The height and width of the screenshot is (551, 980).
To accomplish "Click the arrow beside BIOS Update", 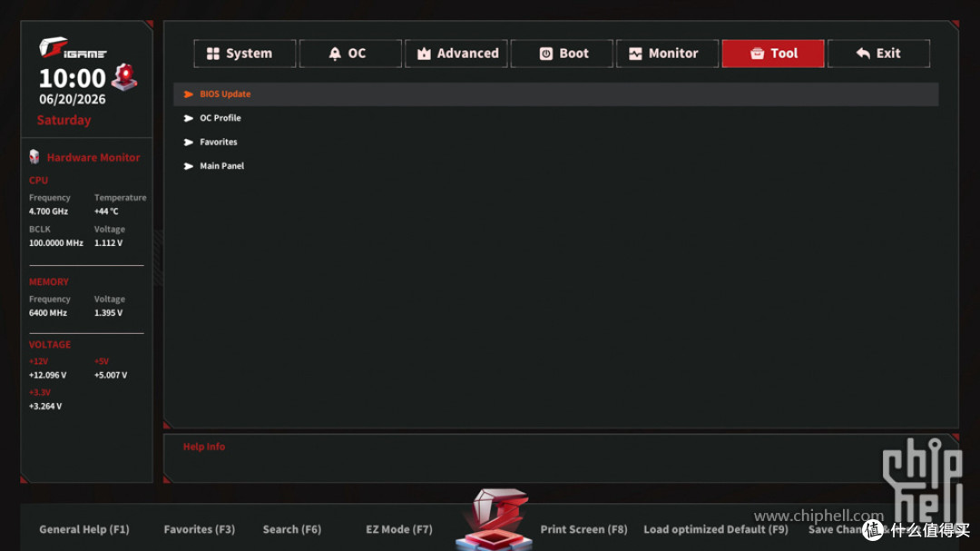I will [188, 94].
